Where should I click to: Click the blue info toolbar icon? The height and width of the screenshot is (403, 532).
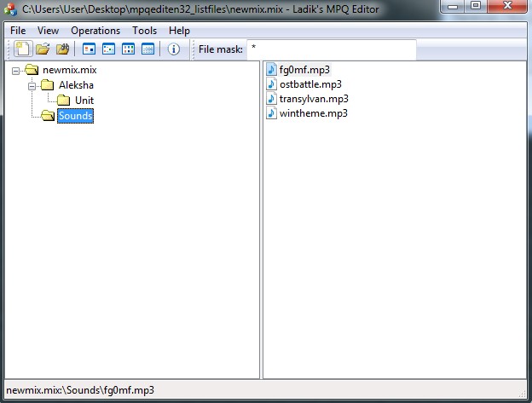click(174, 49)
